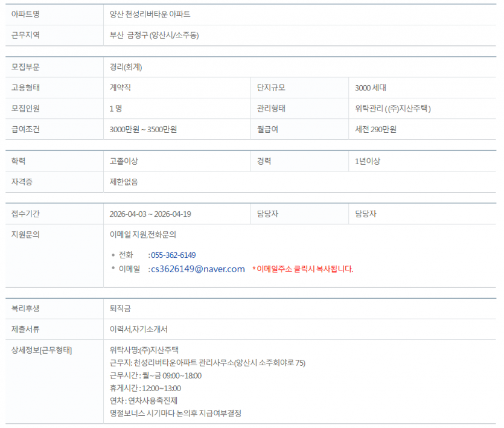The image size is (504, 428).
Task: Click the 위탁관리 ((주)지산주택) value
Action: 393,109
